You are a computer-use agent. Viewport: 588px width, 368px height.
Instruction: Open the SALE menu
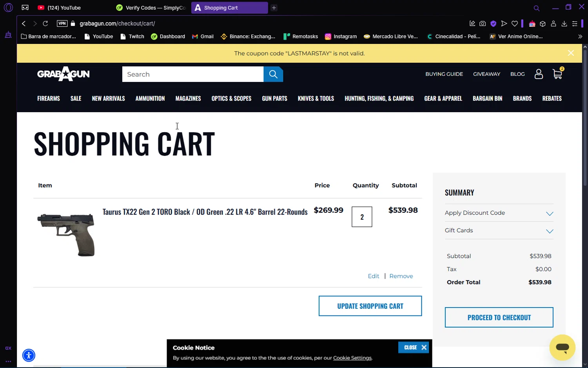76,98
